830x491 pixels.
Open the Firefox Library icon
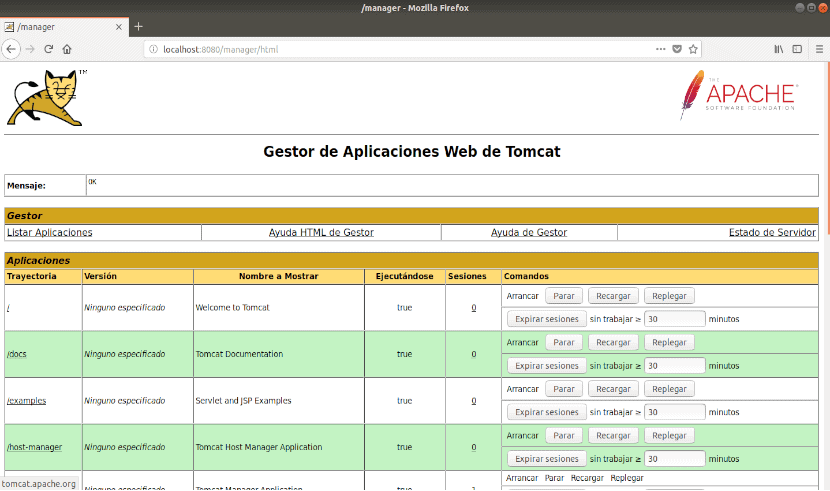pos(779,49)
